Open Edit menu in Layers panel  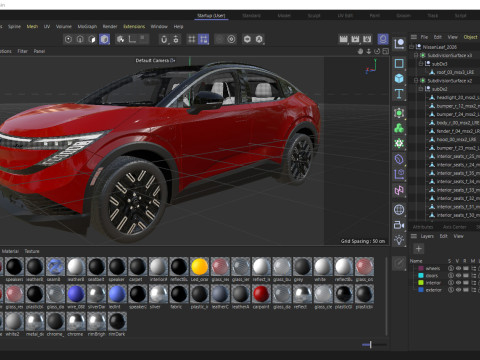pos(443,236)
